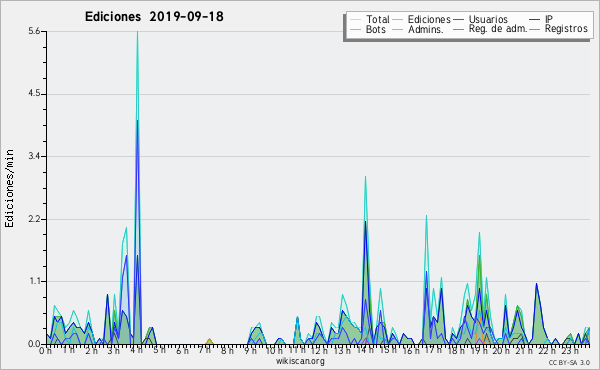This screenshot has height=370, width=600.
Task: Click the small orange Bots bump at 7 h
Action: pyautogui.click(x=209, y=341)
